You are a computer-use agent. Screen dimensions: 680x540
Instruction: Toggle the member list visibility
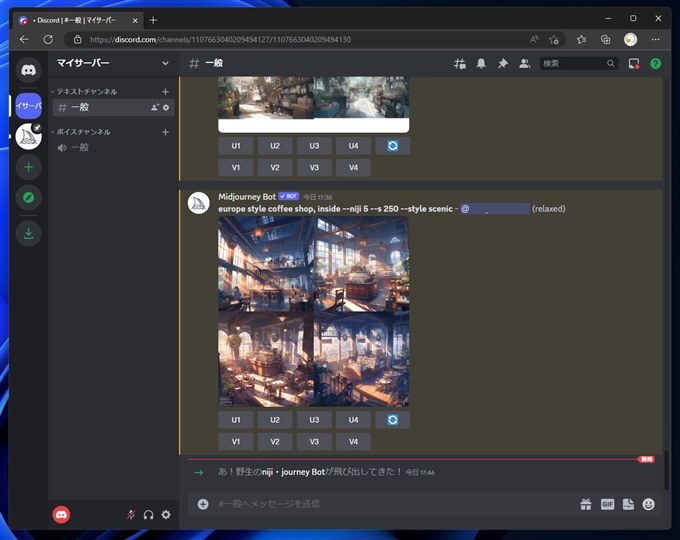[x=525, y=63]
